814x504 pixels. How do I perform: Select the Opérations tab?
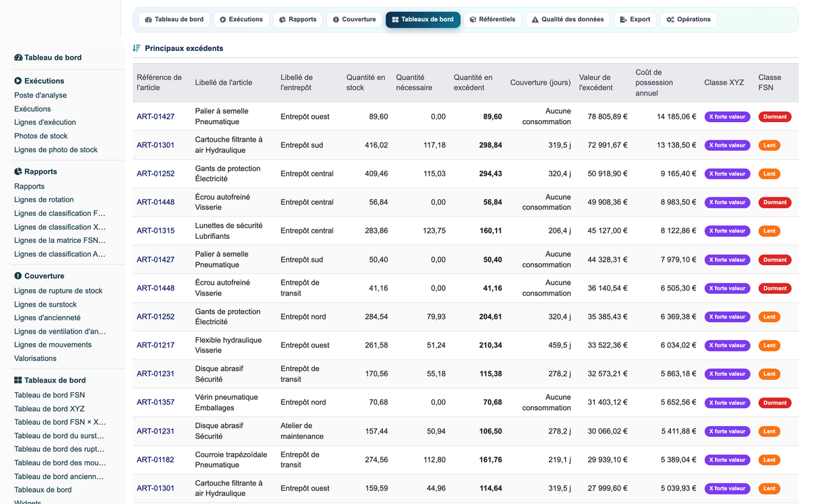(x=689, y=20)
